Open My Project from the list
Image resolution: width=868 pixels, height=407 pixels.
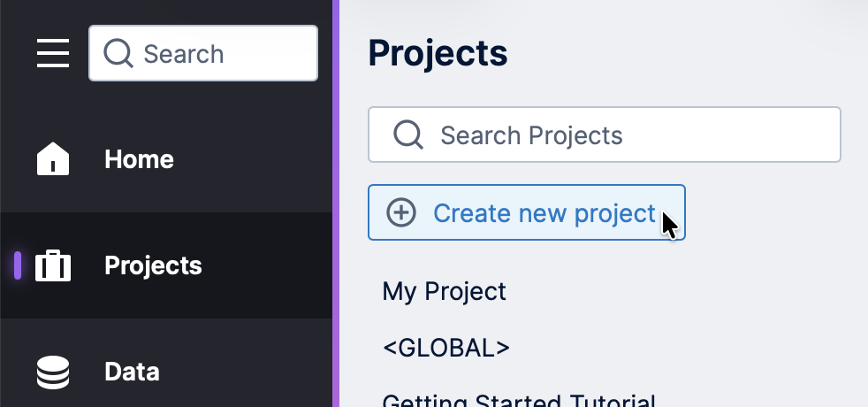click(x=444, y=291)
